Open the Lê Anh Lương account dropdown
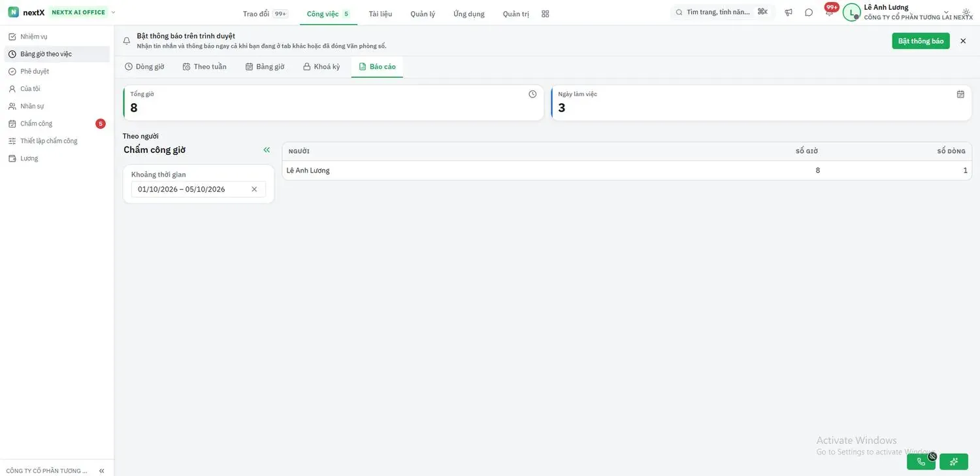Viewport: 980px width, 476px height. 908,12
